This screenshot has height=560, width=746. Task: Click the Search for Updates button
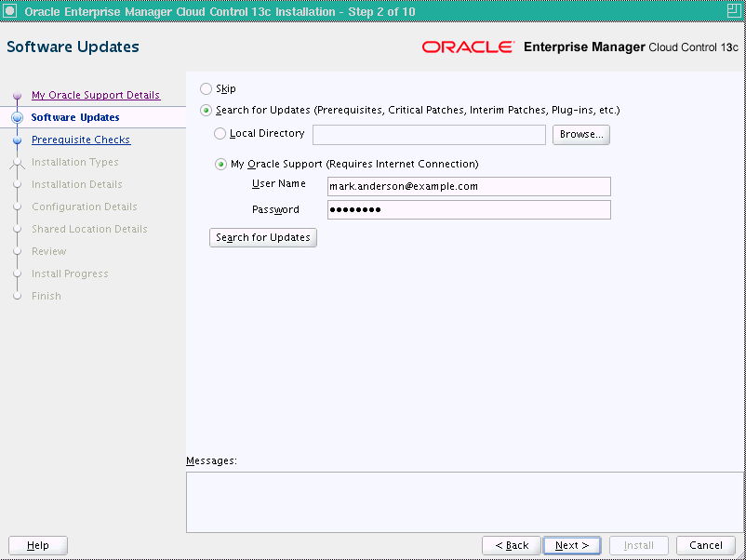tap(262, 237)
